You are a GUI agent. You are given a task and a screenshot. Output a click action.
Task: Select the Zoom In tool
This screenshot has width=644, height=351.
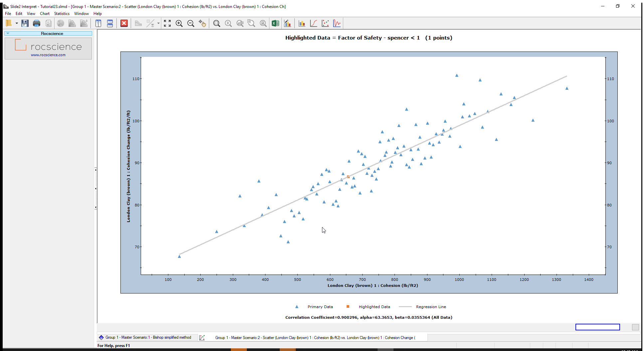coord(179,23)
